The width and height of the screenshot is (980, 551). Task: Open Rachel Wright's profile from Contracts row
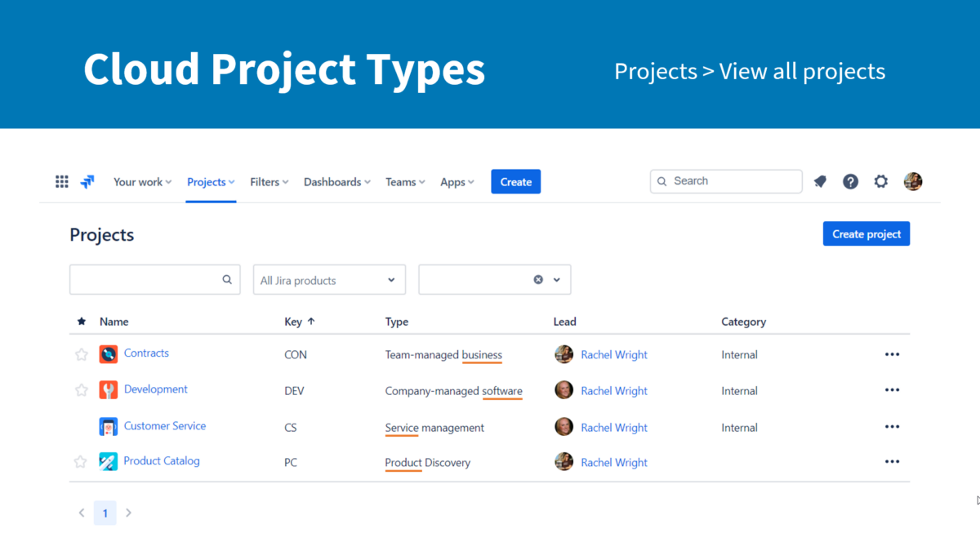(613, 353)
